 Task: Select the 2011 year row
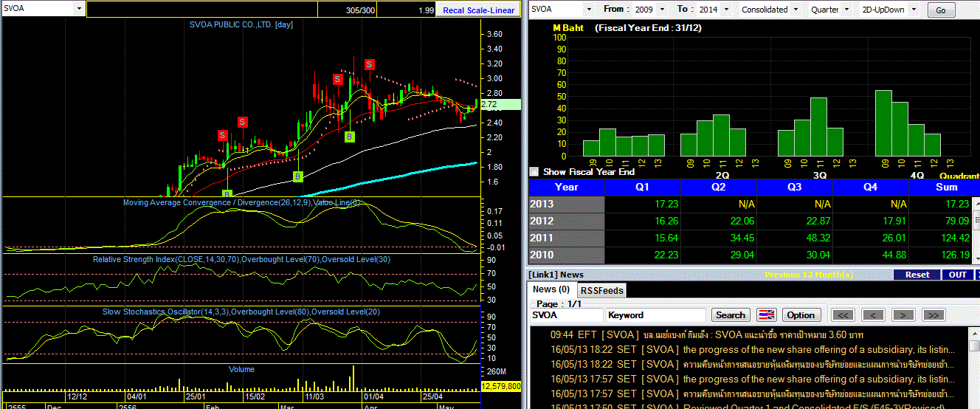coord(567,238)
